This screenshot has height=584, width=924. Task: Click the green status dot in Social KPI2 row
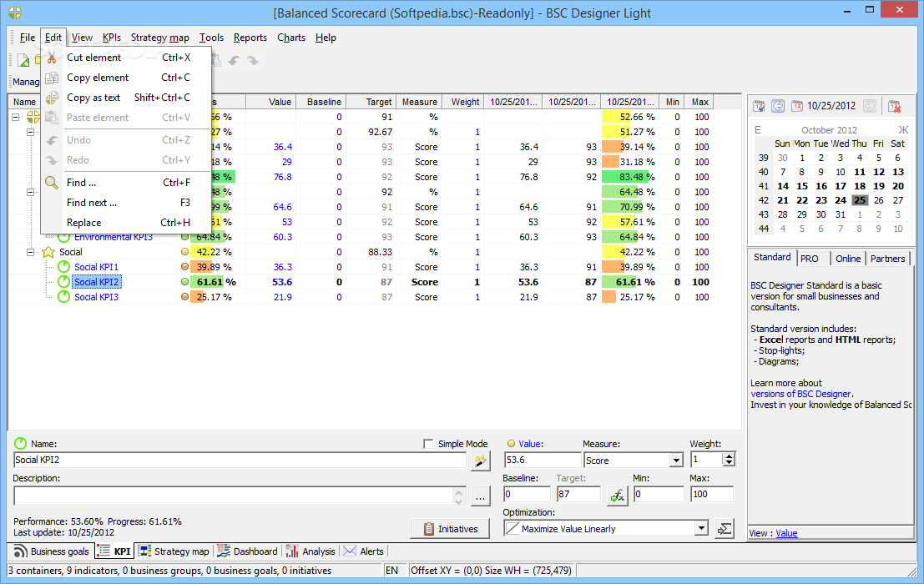click(185, 282)
